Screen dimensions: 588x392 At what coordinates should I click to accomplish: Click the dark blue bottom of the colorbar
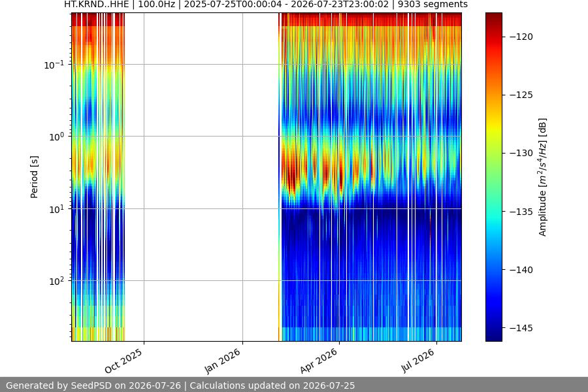coord(493,336)
